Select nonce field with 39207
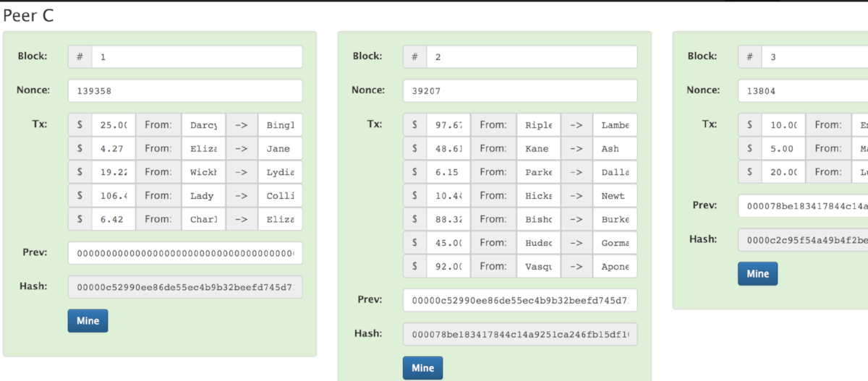868x381 pixels. tap(520, 91)
